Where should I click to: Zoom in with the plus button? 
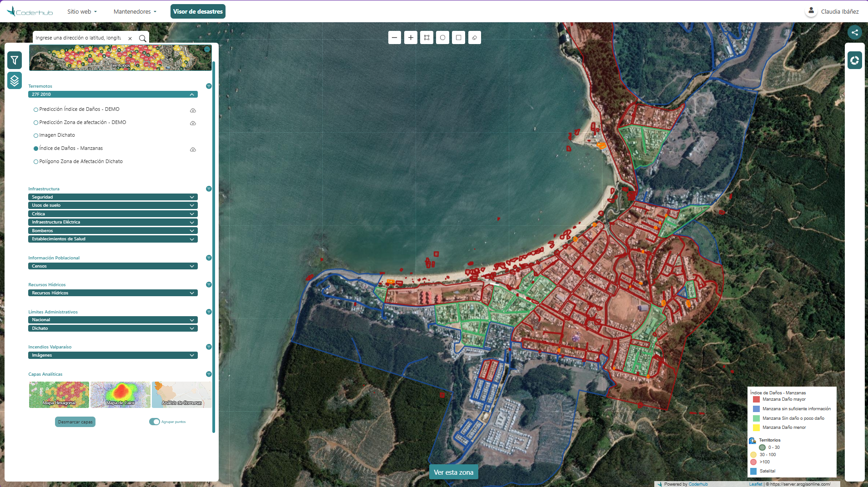pyautogui.click(x=411, y=38)
